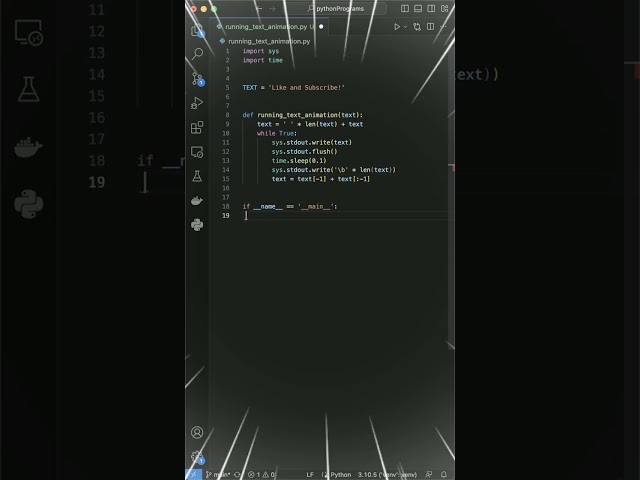Click the if __name__ == '__main__' line
This screenshot has height=480, width=640.
290,207
